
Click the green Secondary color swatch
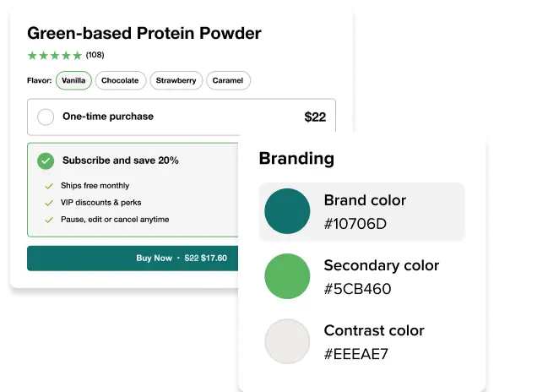coord(288,276)
